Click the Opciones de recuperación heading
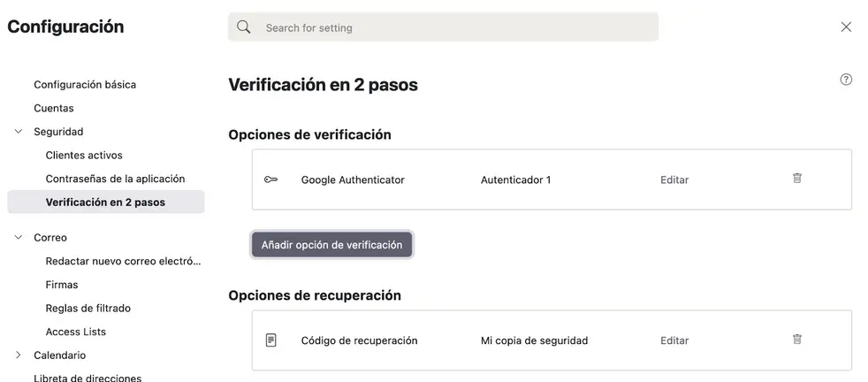Screen dimensions: 868x382 (x=315, y=295)
